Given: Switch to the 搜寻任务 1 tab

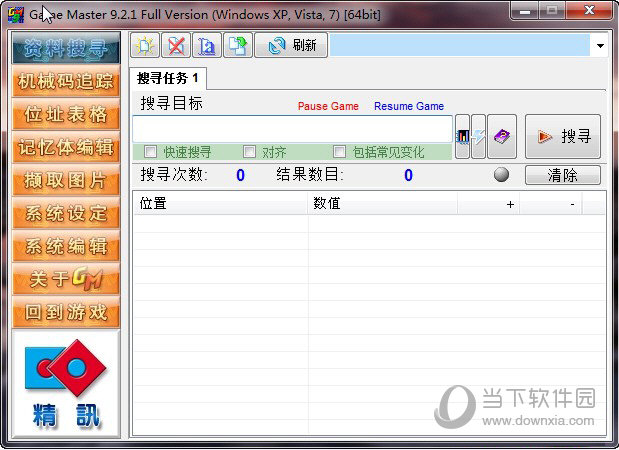Looking at the screenshot, I should (x=169, y=78).
